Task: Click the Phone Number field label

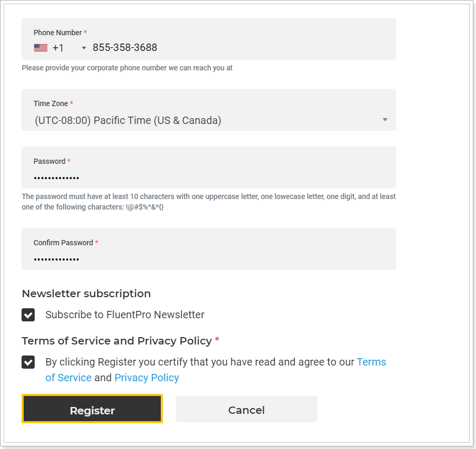Action: 58,33
